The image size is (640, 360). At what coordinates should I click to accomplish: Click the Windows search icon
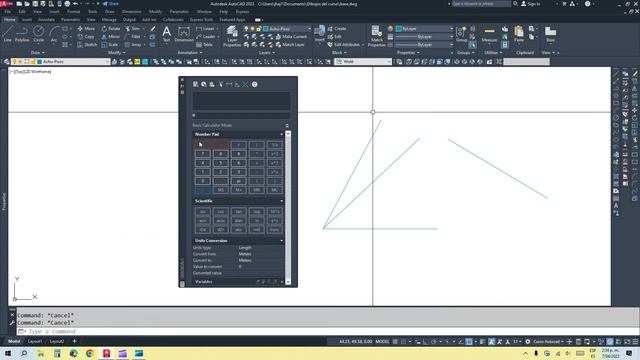pyautogui.click(x=24, y=353)
